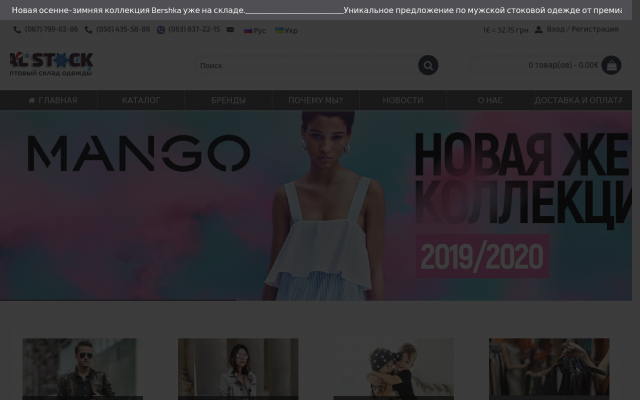640x400 pixels.
Task: Open the women's category thumbnail
Action: point(238,369)
